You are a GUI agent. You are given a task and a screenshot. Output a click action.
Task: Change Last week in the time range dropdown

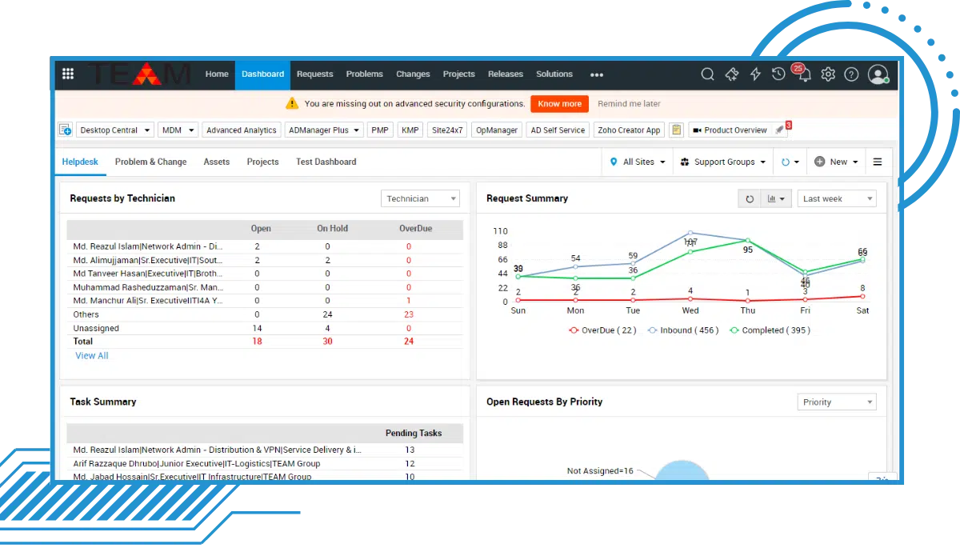[836, 198]
